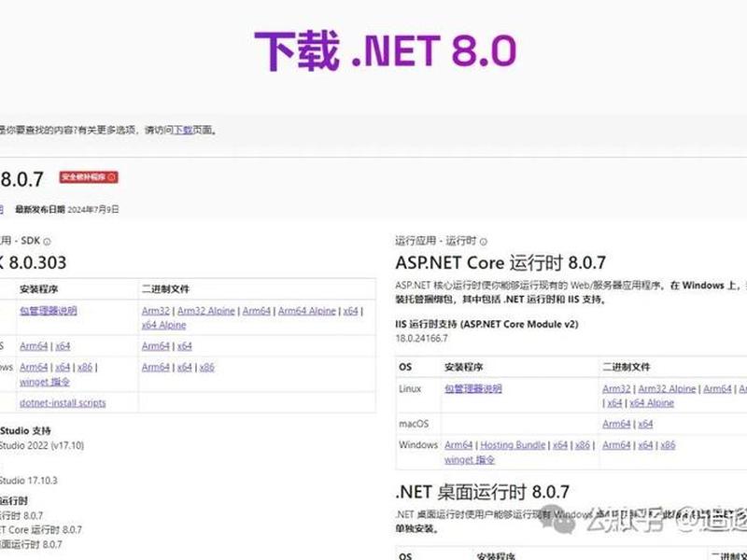The height and width of the screenshot is (560, 747).
Task: Select the release date 2024年7月9日
Action: (x=93, y=209)
